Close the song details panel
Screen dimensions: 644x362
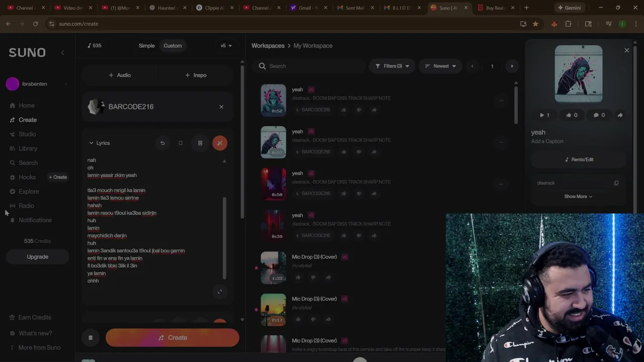[626, 50]
